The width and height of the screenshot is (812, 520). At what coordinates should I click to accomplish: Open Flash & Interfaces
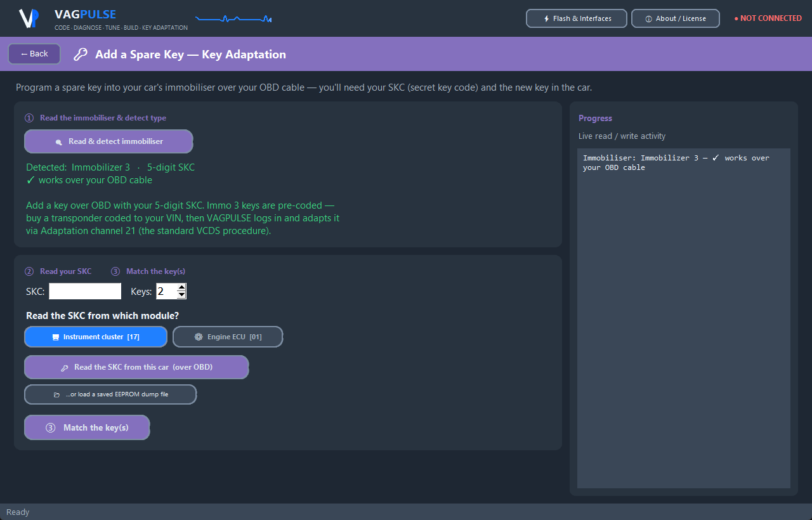577,18
